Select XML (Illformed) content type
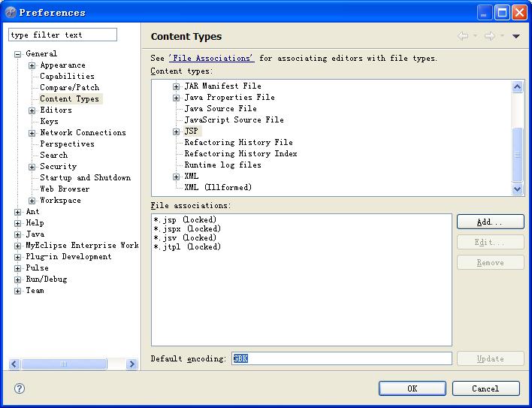This screenshot has width=532, height=408. click(x=218, y=187)
